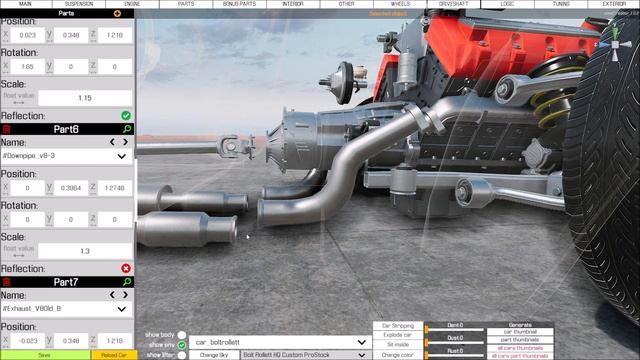Turn off the green Reflection checkmark above Part6
This screenshot has width=640, height=360.
pos(126,116)
